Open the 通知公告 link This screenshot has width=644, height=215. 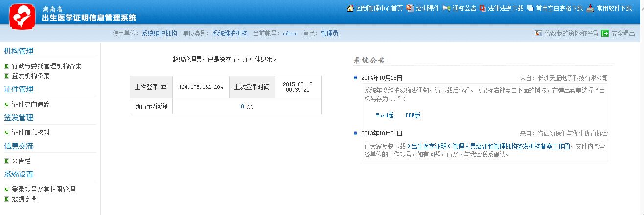pos(464,8)
